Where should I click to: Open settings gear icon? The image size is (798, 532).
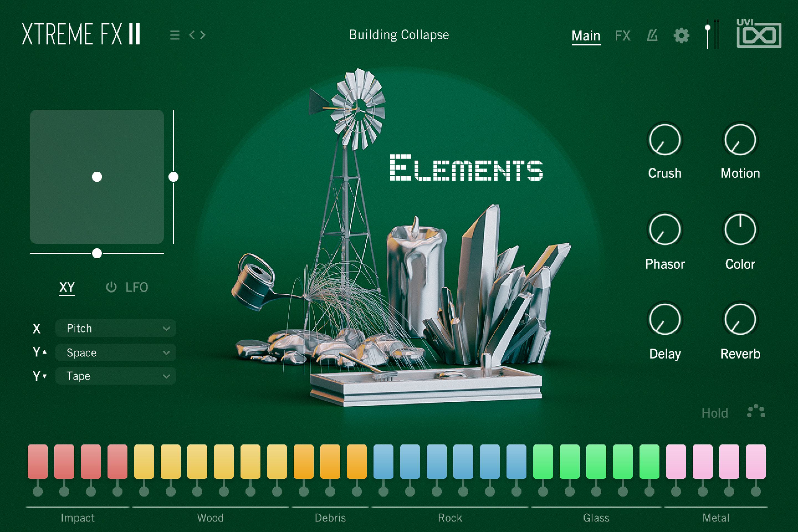681,35
